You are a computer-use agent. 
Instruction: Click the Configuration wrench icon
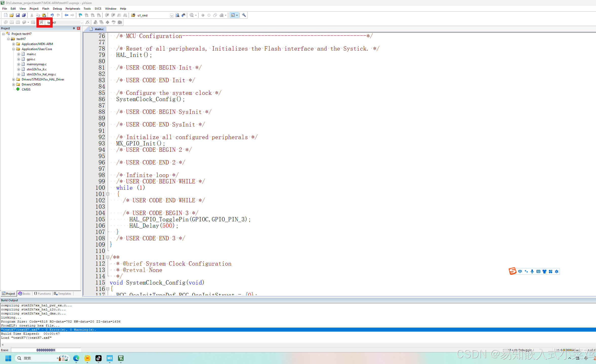click(244, 15)
